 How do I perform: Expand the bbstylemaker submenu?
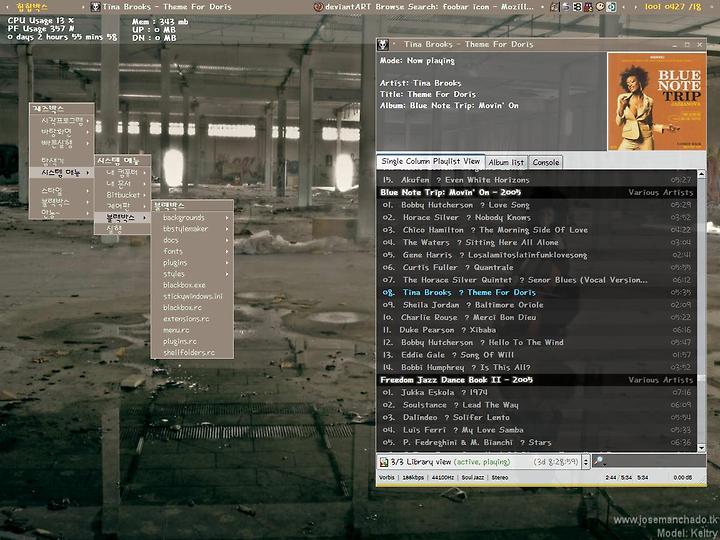192,229
